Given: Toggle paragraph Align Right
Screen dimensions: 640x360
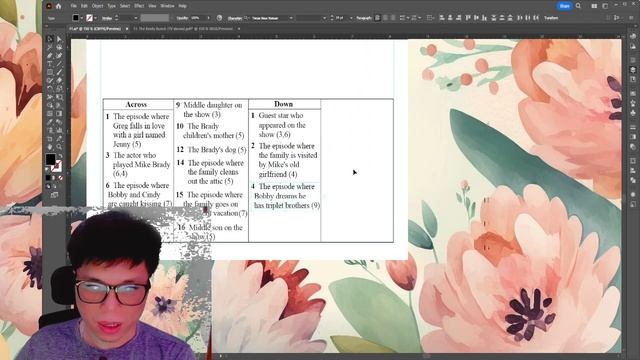Looking at the screenshot, I should (x=393, y=18).
